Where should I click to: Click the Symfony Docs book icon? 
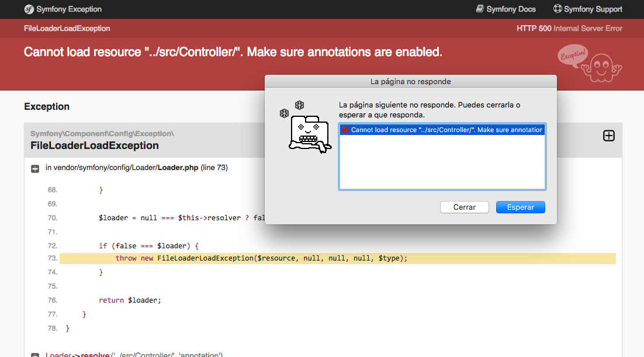click(x=480, y=9)
